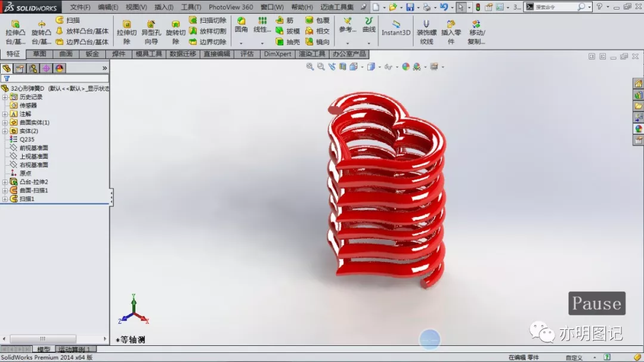The image size is (644, 362).
Task: Click the feature tree filter field
Action: click(x=55, y=78)
